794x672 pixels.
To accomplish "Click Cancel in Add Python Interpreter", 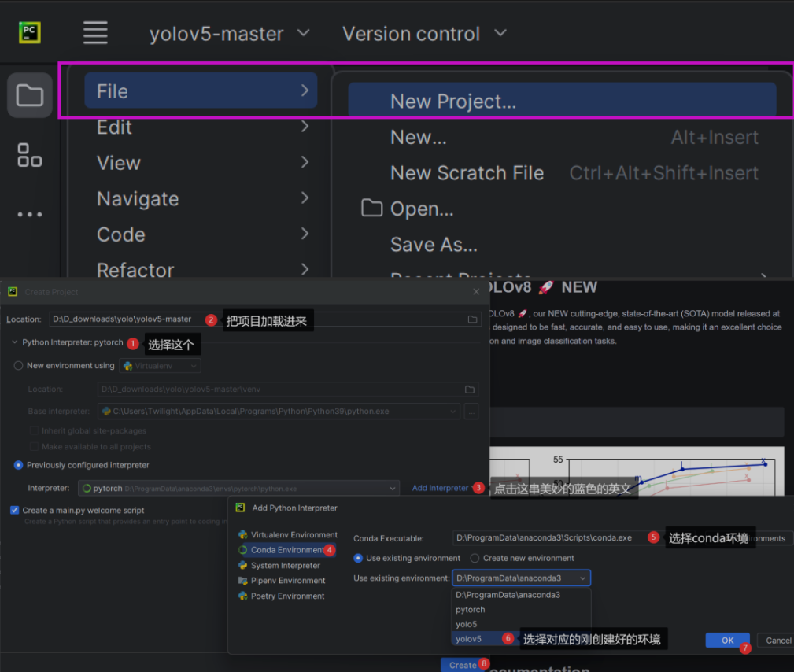I will pyautogui.click(x=778, y=640).
